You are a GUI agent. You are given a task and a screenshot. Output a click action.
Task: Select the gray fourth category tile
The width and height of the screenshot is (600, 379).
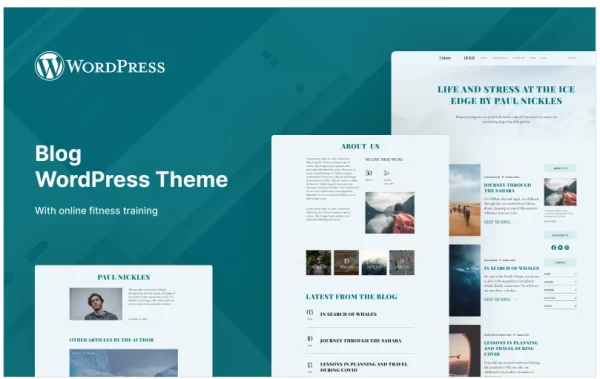click(402, 263)
